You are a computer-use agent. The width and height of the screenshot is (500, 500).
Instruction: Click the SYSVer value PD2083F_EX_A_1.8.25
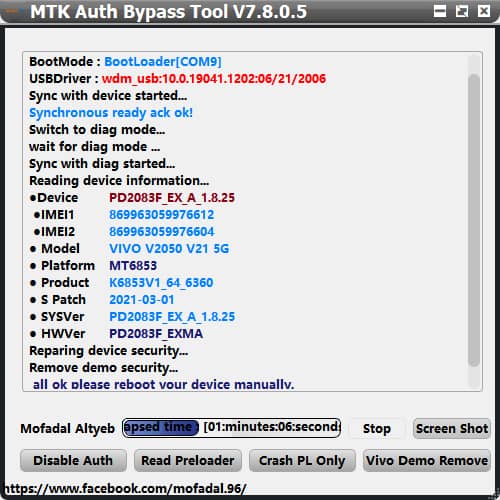[172, 317]
